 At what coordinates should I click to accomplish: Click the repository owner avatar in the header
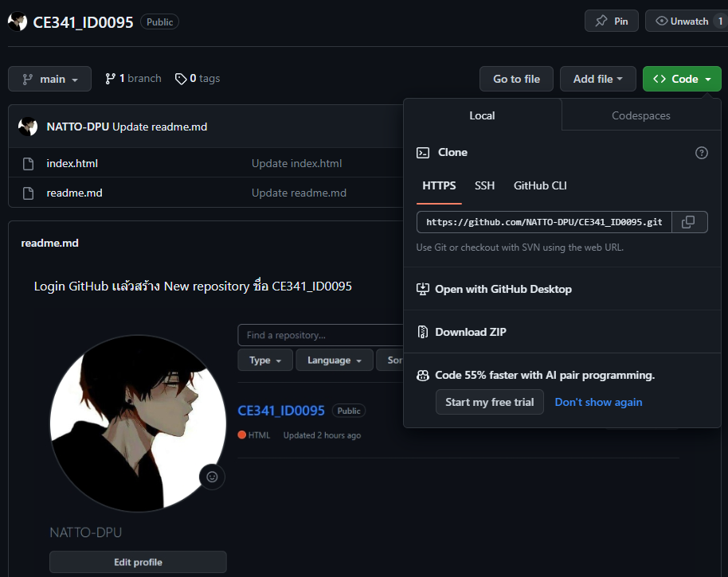coord(18,21)
